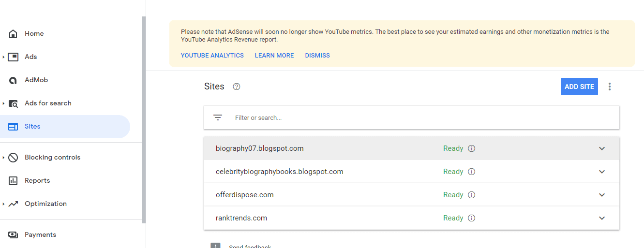This screenshot has width=644, height=248.
Task: Click the Payments money icon
Action: click(x=14, y=235)
